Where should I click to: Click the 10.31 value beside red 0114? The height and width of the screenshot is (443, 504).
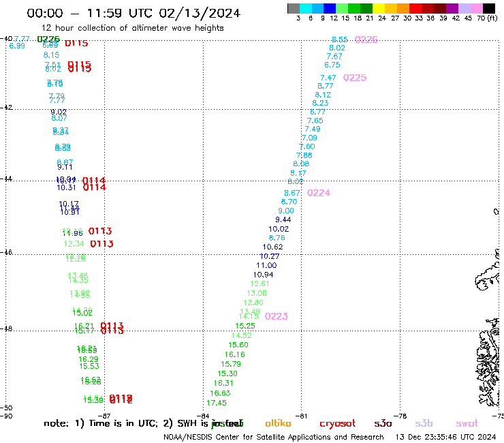tap(66, 187)
